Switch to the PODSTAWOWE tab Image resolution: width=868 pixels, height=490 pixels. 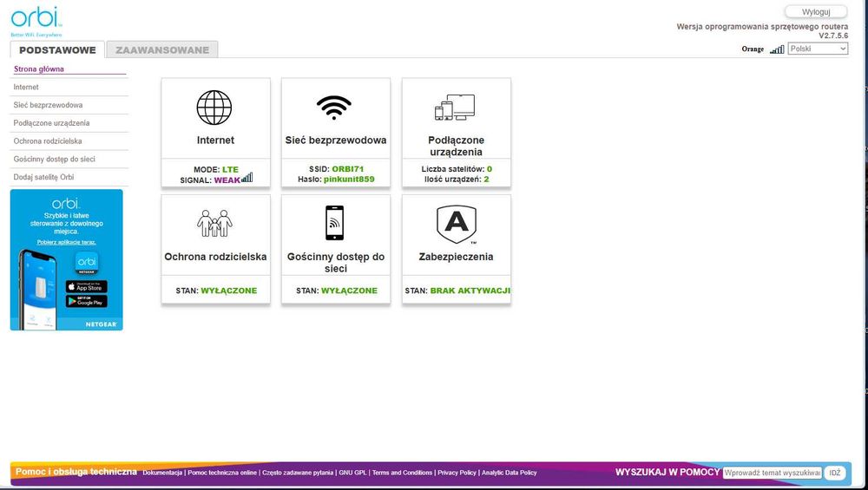pyautogui.click(x=57, y=49)
